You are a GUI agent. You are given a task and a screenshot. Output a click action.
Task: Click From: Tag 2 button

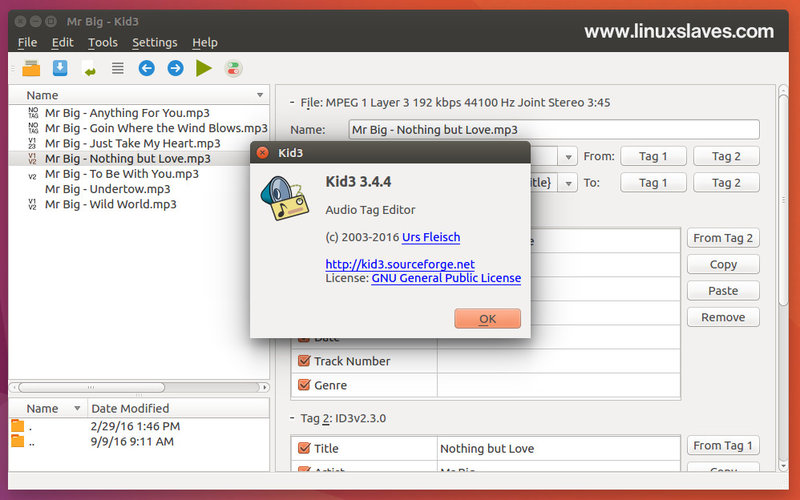tap(726, 157)
